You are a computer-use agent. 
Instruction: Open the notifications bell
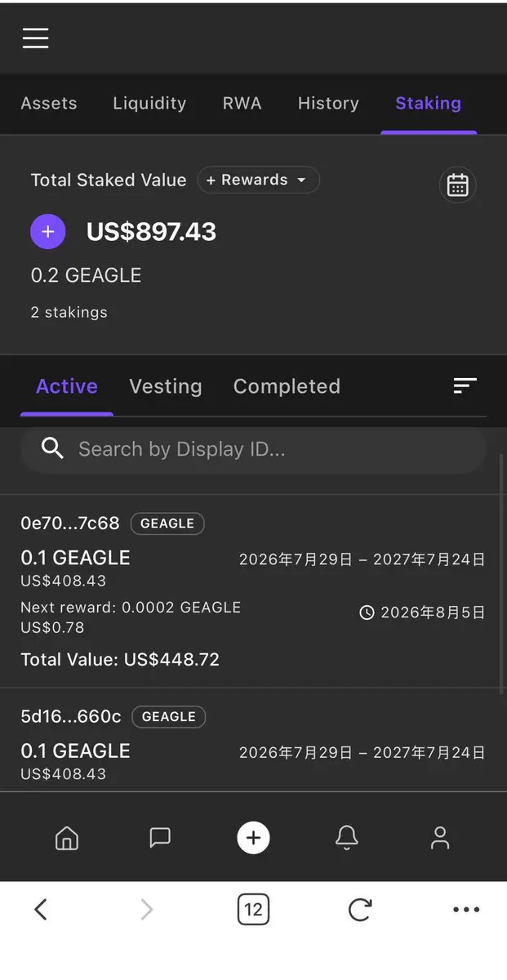pos(347,838)
